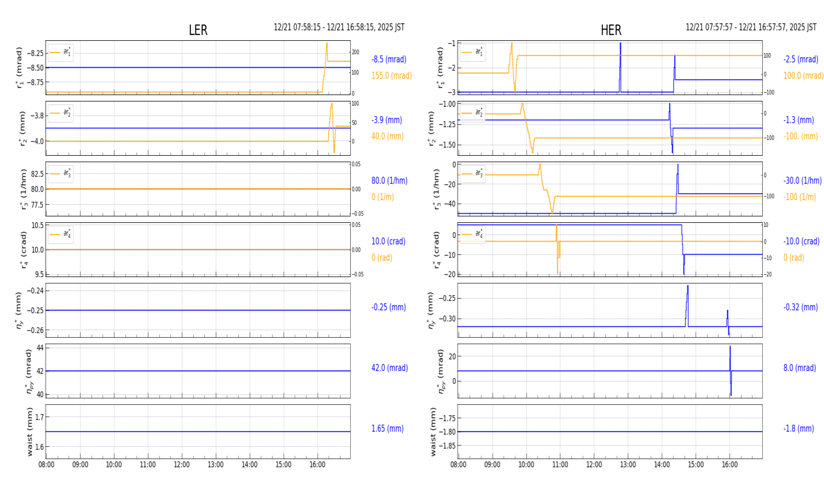Click the HER waist value -1.8 (mm)
Viewport: 824px width, 504px height.
coord(799,429)
